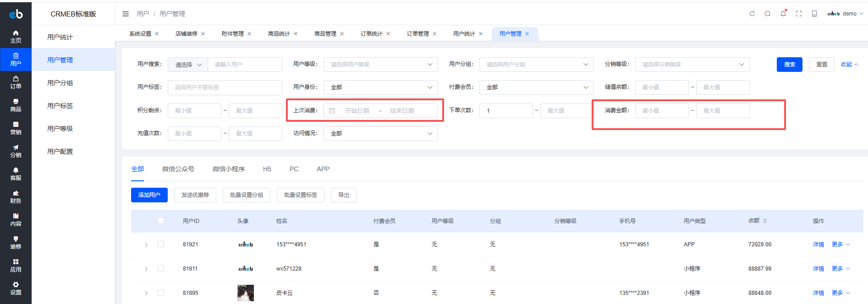Open 设置 in left sidebar

pos(16,288)
